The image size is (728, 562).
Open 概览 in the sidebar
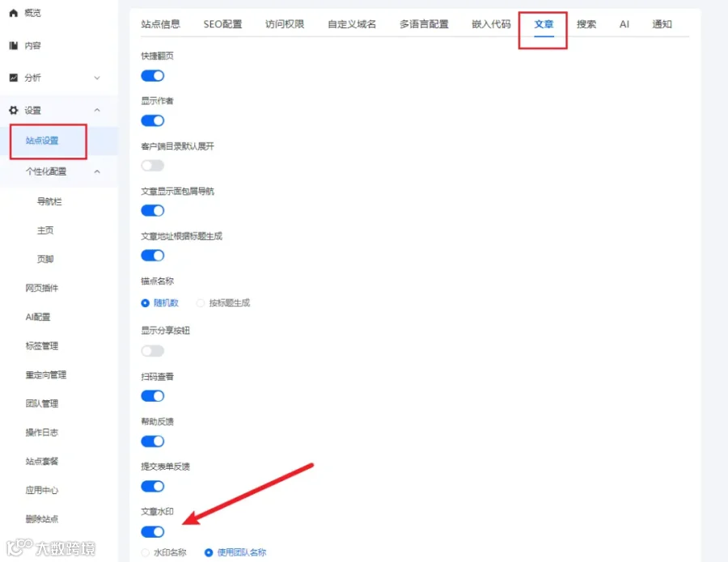32,13
